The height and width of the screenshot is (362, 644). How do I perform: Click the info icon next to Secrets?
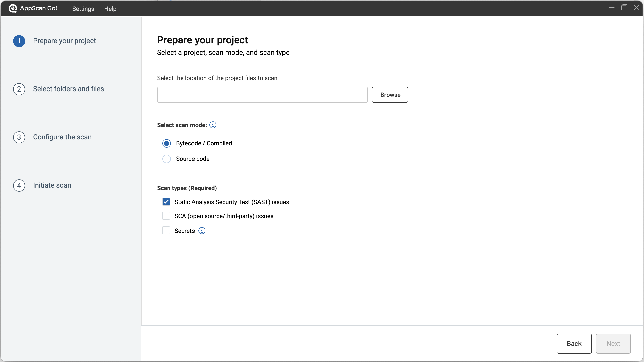coord(202,231)
